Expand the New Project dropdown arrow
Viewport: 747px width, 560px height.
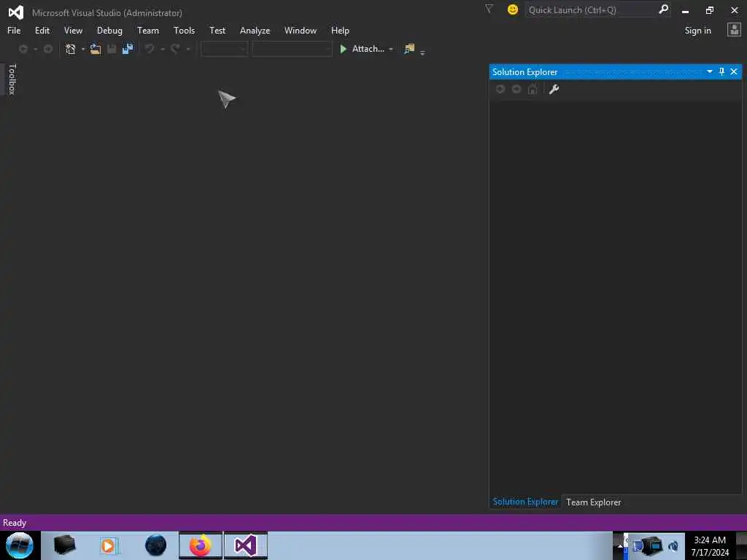tap(83, 49)
